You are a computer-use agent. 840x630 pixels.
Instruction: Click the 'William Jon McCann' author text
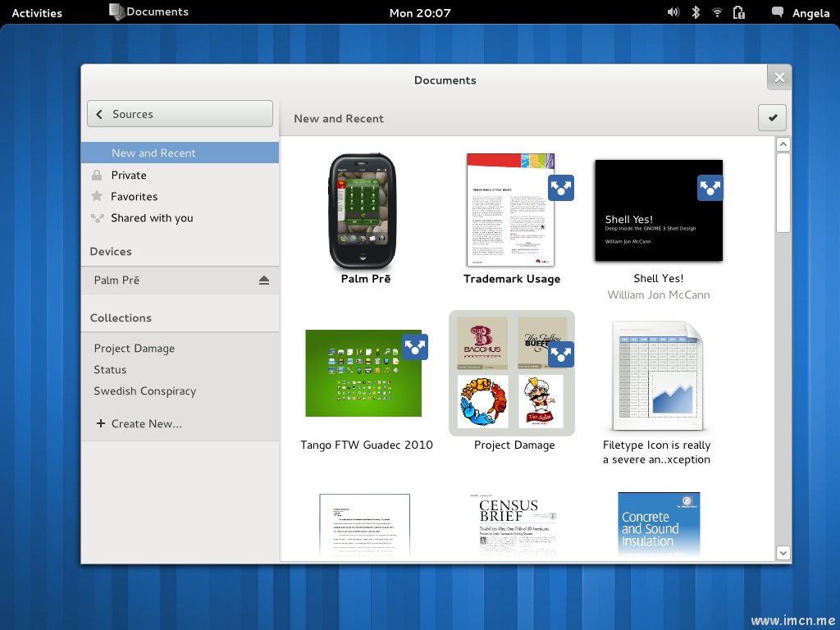(x=659, y=294)
